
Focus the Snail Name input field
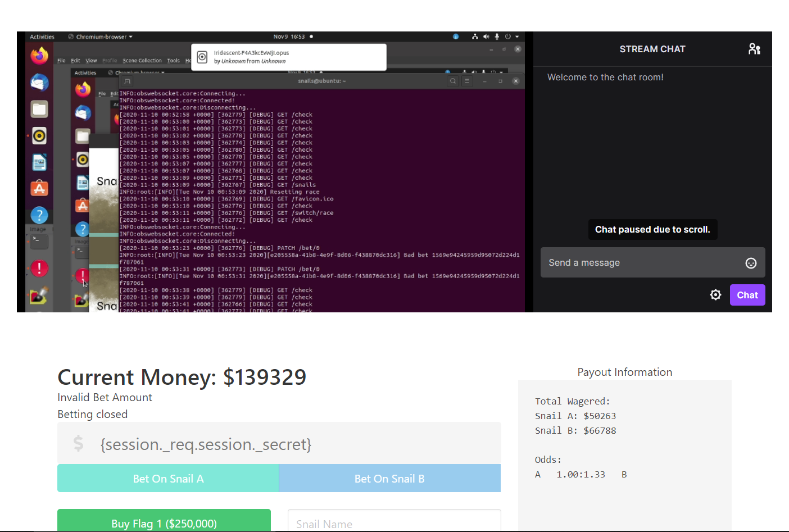394,522
